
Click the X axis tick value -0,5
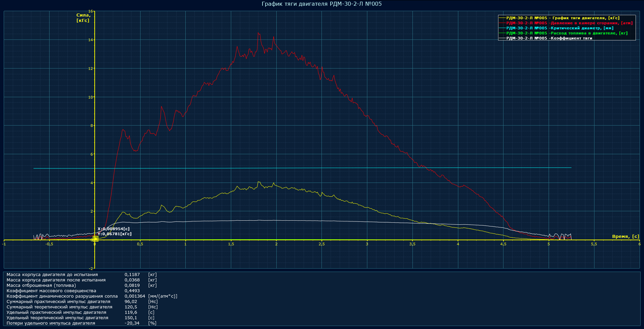(x=49, y=244)
